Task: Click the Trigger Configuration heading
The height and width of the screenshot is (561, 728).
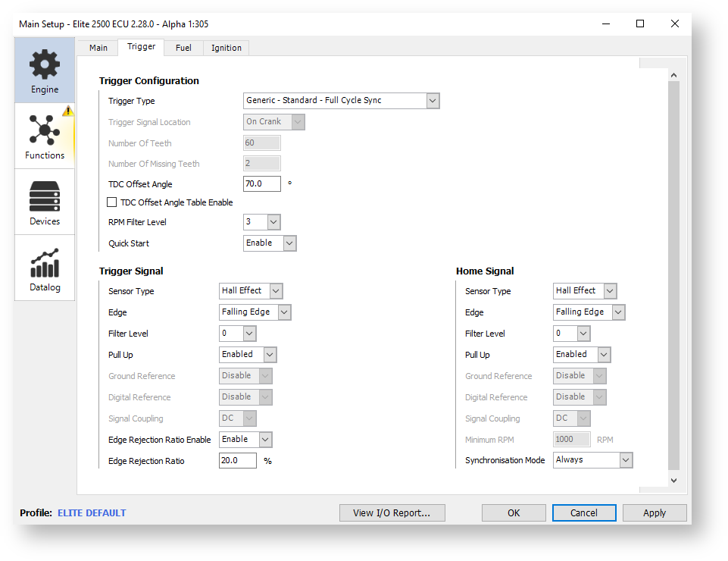Action: pyautogui.click(x=149, y=81)
